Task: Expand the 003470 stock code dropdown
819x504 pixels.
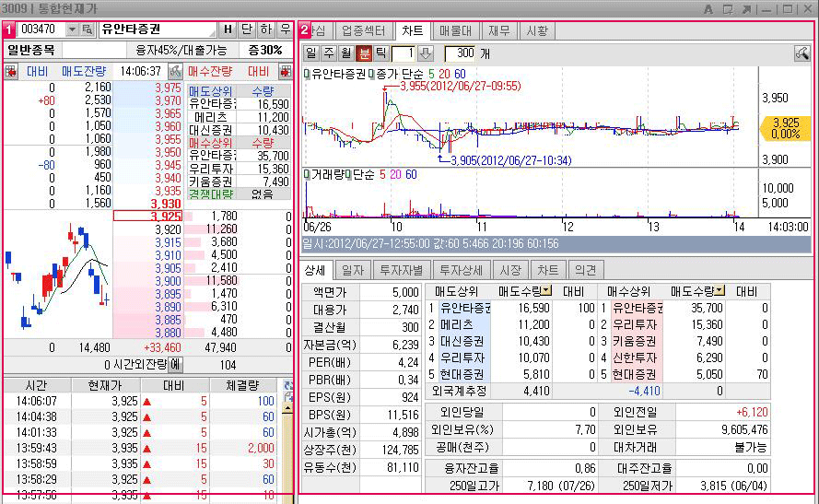Action: 72,29
